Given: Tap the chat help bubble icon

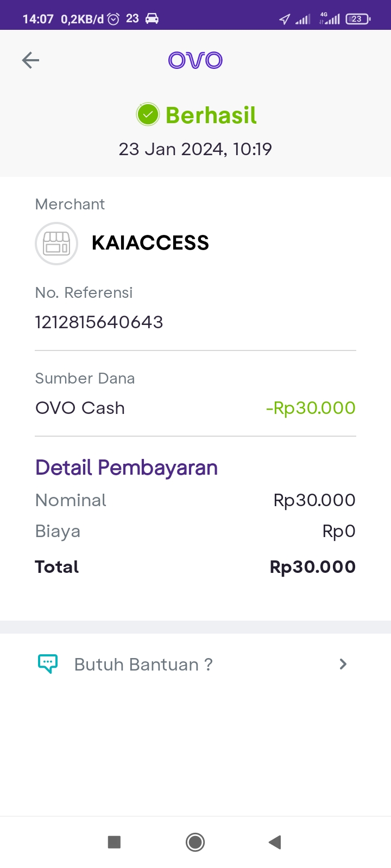Looking at the screenshot, I should click(48, 663).
